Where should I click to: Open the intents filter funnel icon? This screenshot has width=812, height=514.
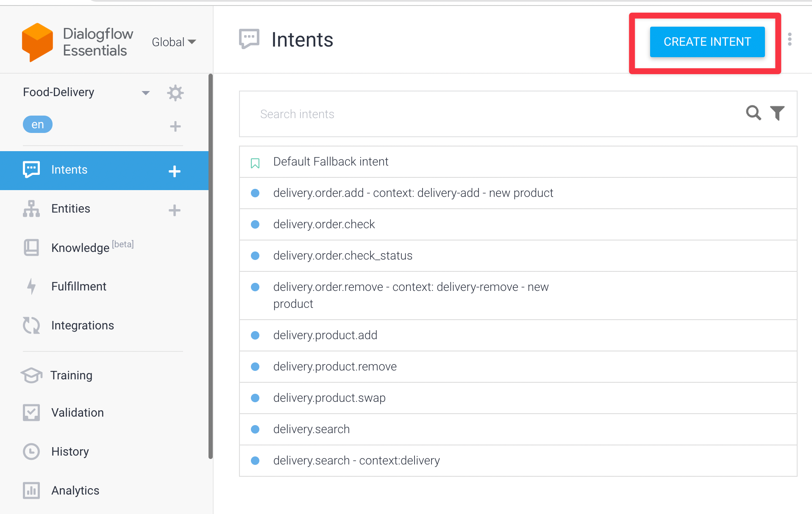point(777,113)
